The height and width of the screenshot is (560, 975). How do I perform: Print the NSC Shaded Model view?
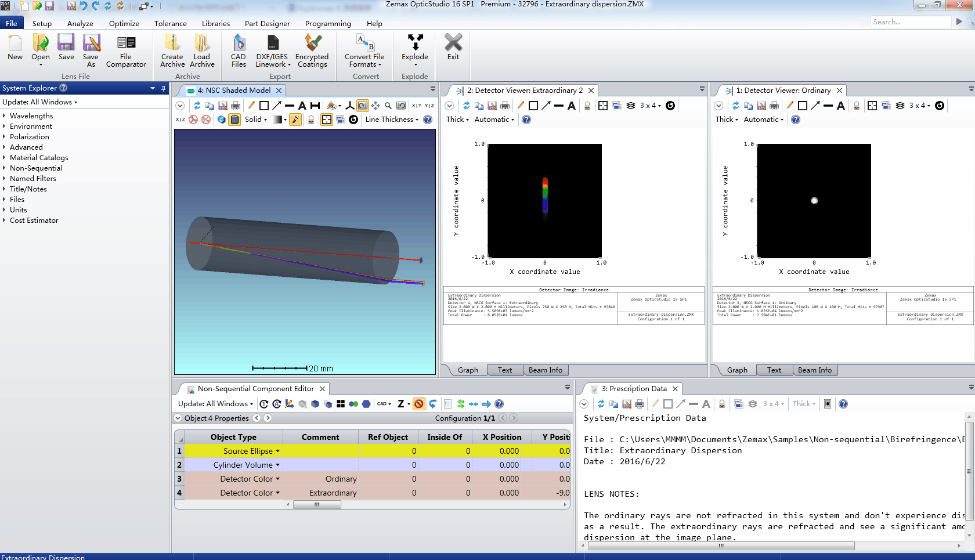[x=236, y=106]
